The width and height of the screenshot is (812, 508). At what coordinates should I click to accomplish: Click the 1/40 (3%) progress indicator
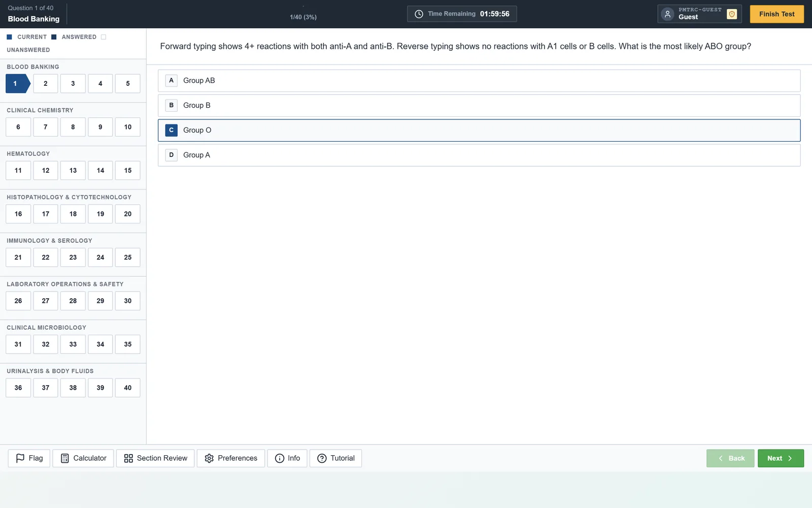(x=303, y=17)
